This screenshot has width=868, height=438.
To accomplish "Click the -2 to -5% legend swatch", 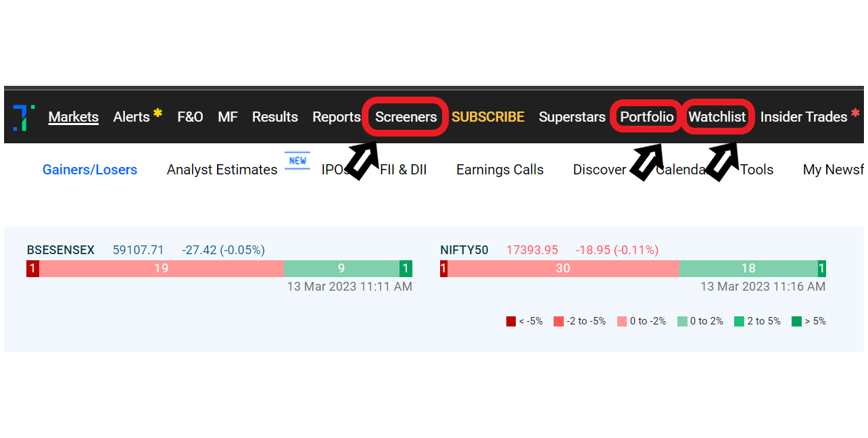I will tap(558, 321).
